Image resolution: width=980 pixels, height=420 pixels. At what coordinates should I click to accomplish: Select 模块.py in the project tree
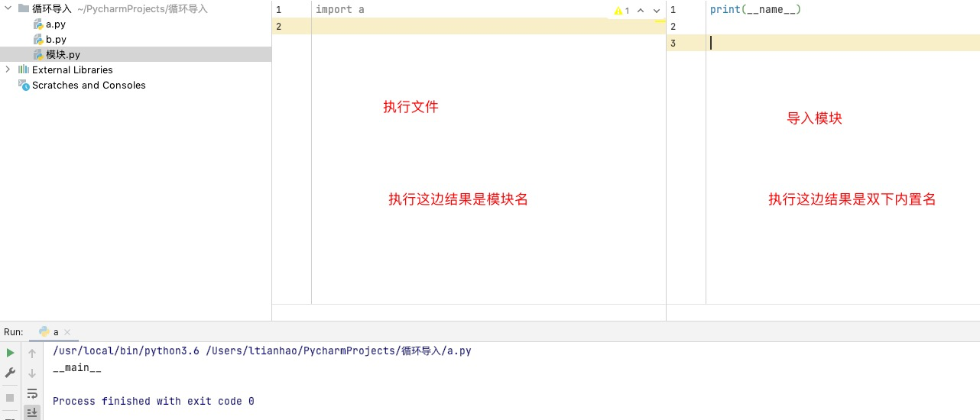coord(136,54)
